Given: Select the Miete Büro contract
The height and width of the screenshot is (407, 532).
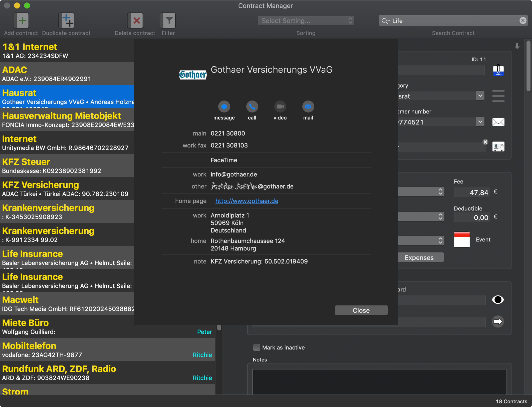Looking at the screenshot, I should (108, 326).
